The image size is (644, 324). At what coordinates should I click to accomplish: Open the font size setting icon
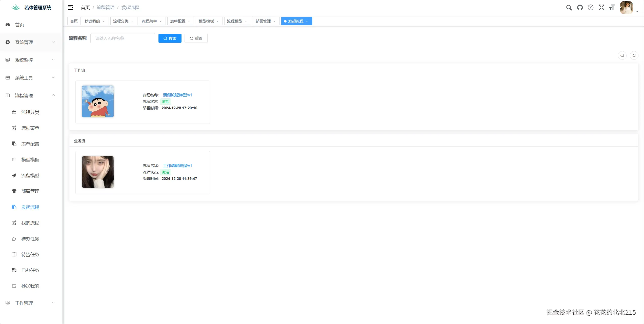(x=612, y=8)
